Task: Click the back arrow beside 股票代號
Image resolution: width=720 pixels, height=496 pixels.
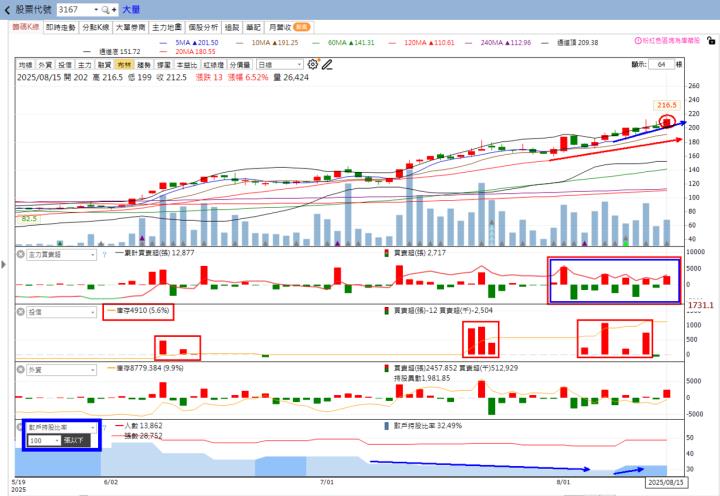Action: click(7, 10)
